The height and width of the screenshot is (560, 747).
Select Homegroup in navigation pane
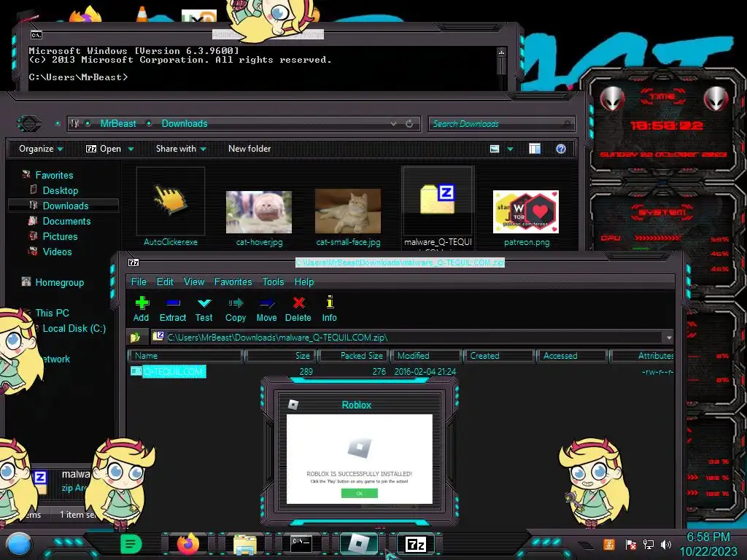pyautogui.click(x=59, y=282)
